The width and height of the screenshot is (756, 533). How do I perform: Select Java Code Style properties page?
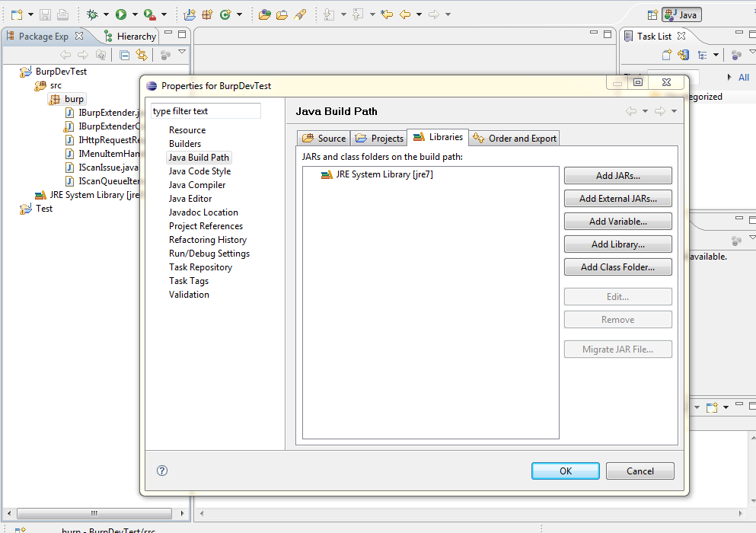(x=199, y=171)
